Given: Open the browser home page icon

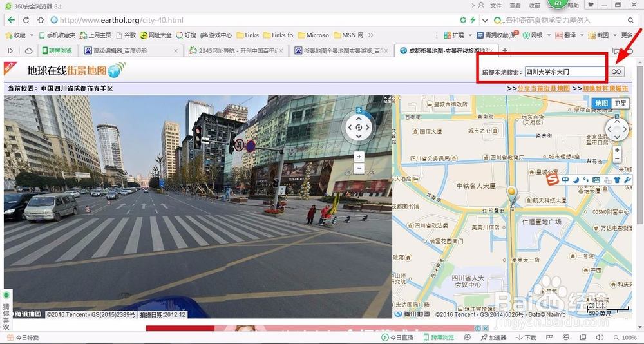Looking at the screenshot, I should [x=40, y=20].
